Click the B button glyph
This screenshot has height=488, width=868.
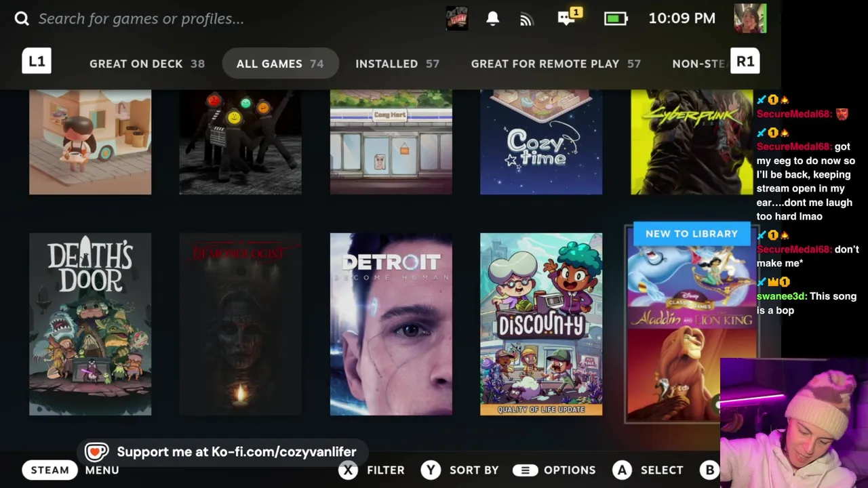(x=709, y=470)
